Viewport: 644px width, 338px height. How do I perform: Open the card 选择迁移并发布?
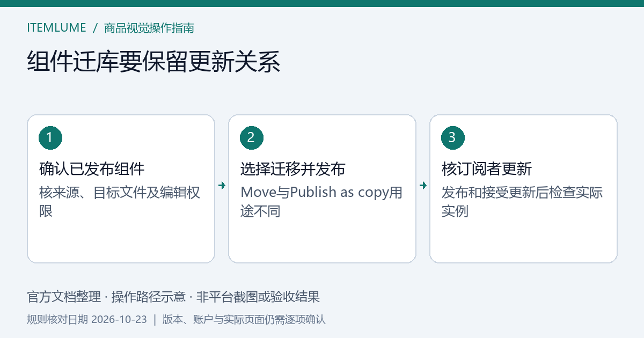322,189
